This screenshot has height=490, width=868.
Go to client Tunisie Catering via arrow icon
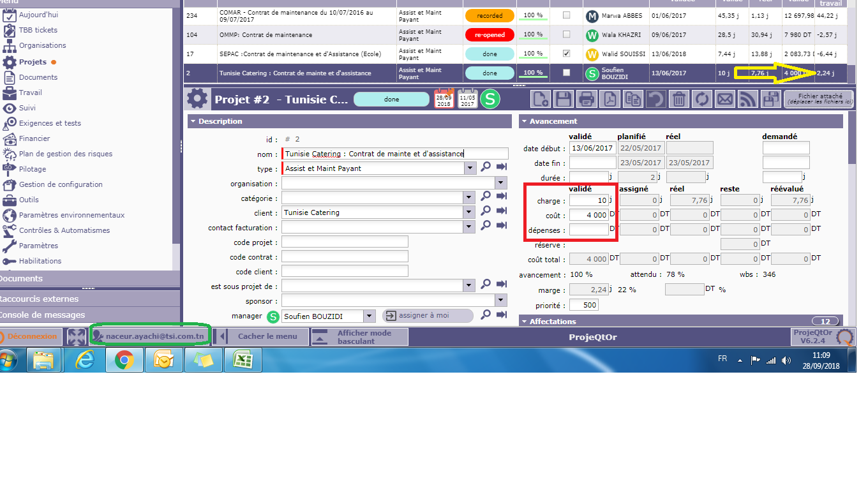502,212
